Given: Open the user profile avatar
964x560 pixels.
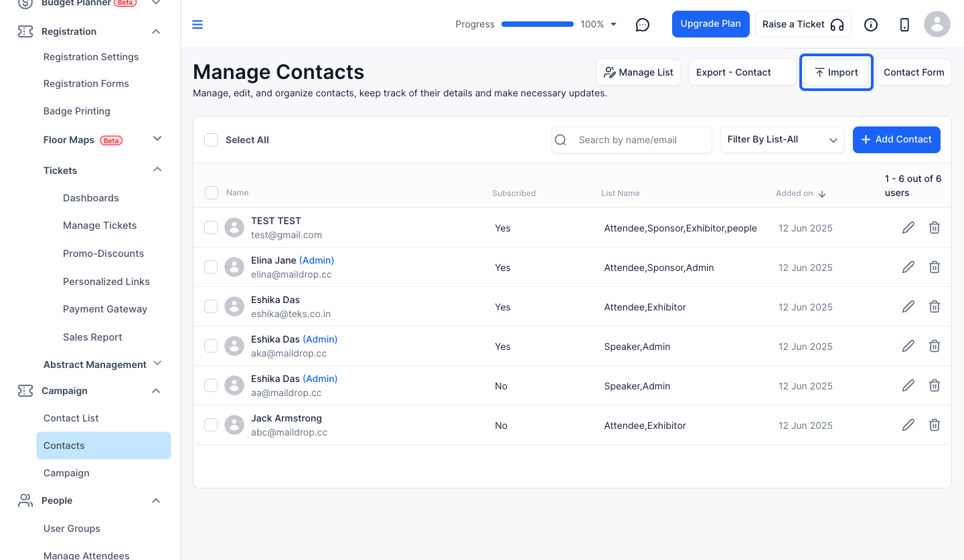Looking at the screenshot, I should 937,24.
